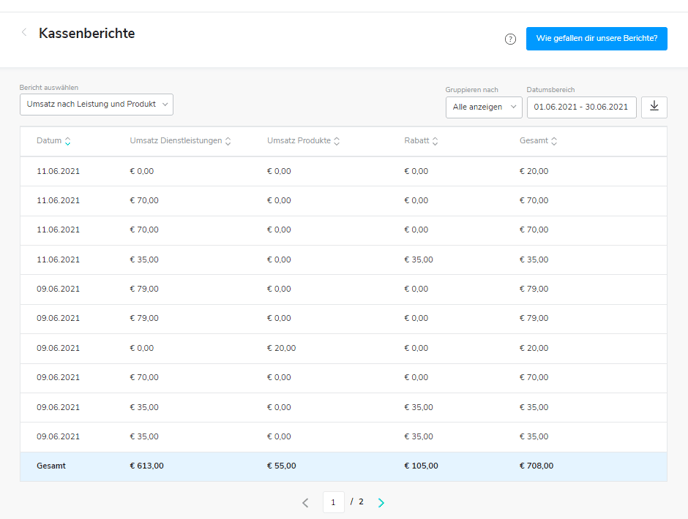Go to next page of results

[x=381, y=503]
